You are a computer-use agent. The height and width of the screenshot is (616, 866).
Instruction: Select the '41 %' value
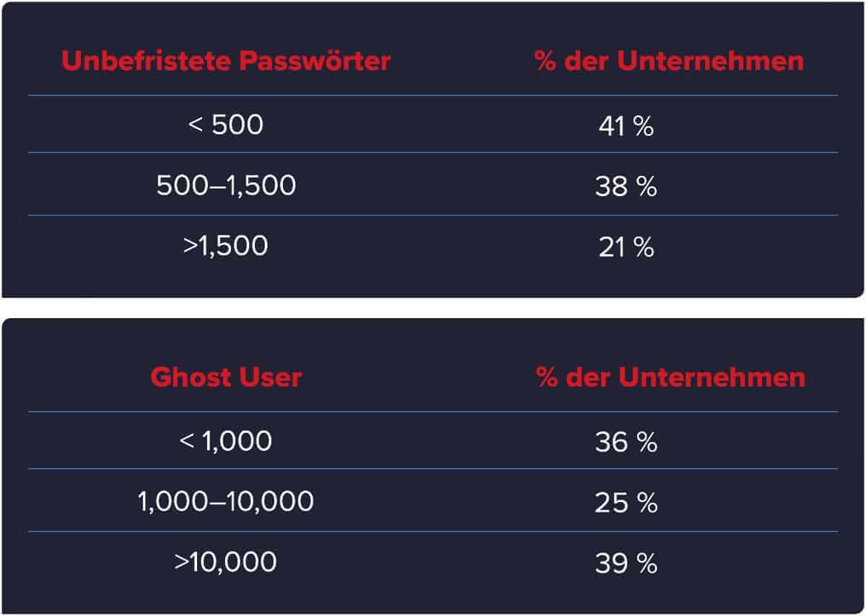pos(626,127)
